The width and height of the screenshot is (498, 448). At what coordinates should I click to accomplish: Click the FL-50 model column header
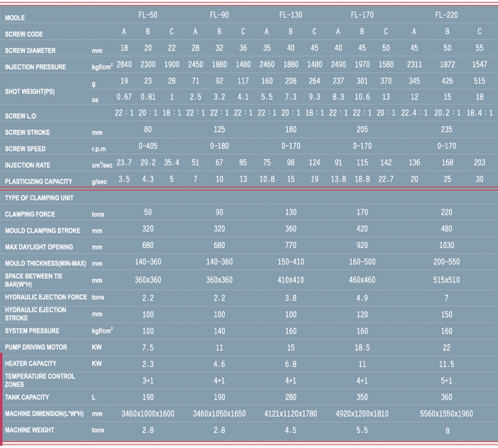(x=148, y=15)
